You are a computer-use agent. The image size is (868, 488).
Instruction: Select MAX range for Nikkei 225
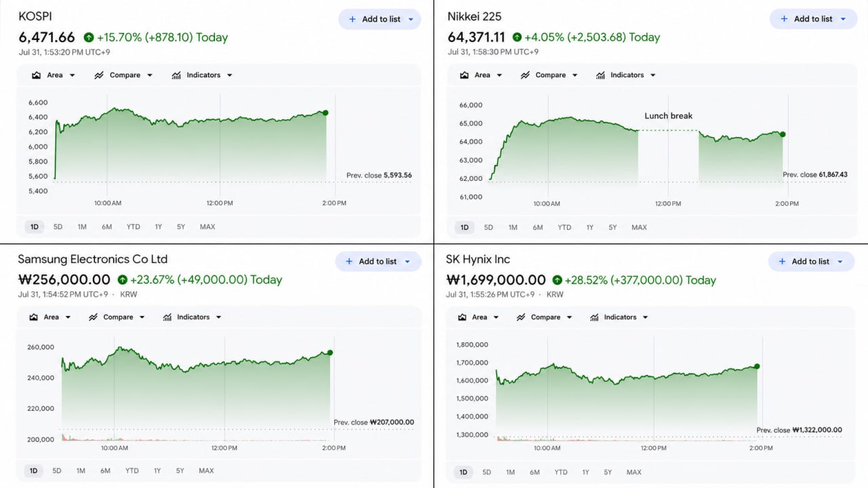tap(639, 228)
